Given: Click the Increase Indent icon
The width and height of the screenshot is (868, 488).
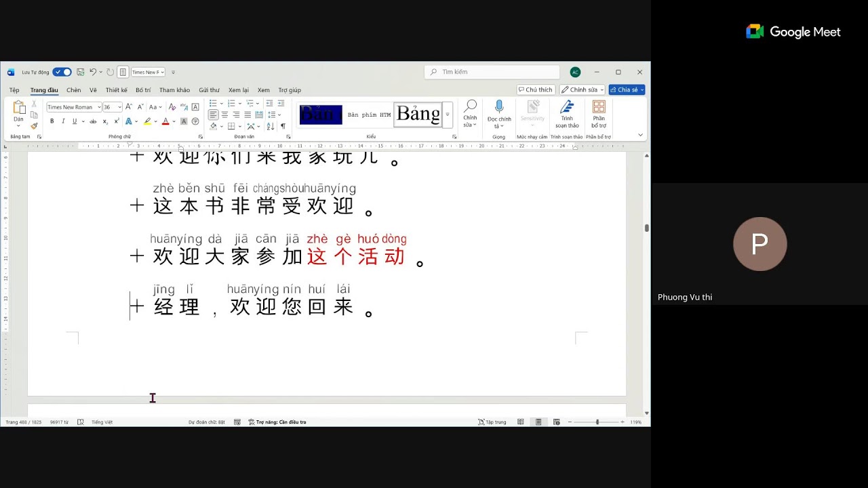Looking at the screenshot, I should tap(281, 103).
